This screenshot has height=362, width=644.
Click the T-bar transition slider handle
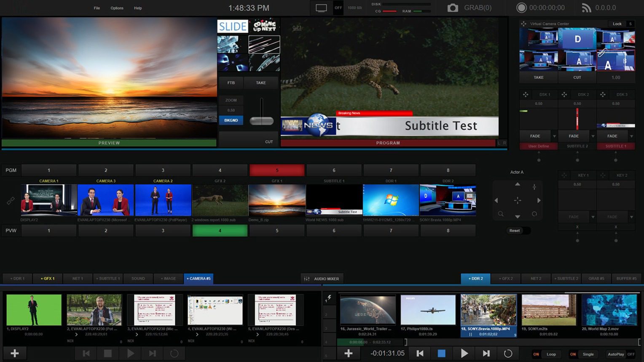coord(261,121)
